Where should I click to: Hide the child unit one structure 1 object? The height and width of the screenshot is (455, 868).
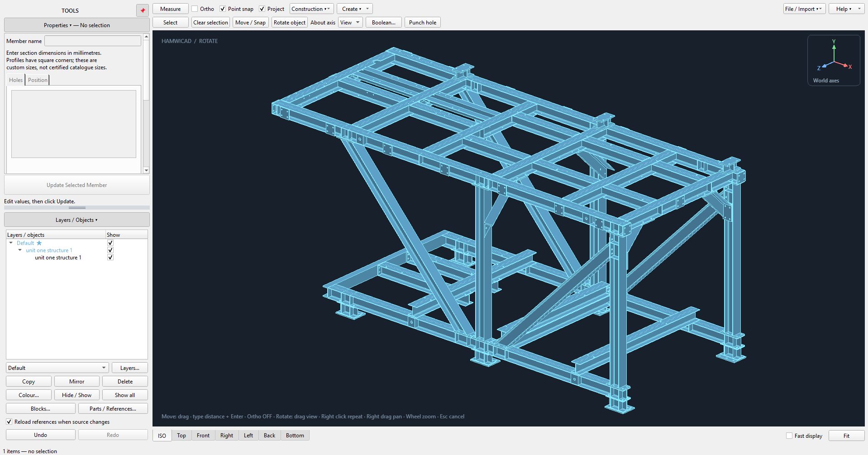[x=110, y=258]
